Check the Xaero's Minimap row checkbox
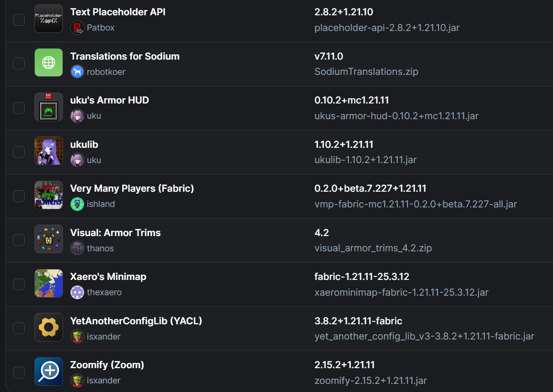This screenshot has height=392, width=553. point(19,284)
